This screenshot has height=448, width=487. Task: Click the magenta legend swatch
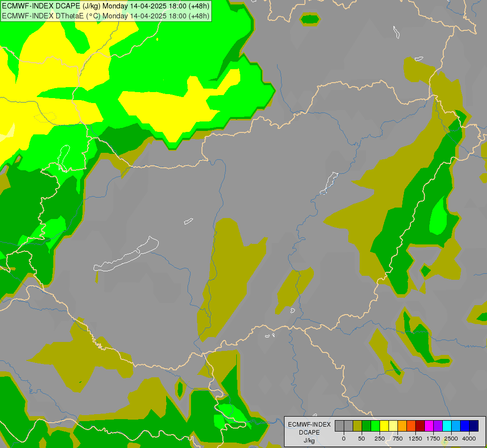pos(429,426)
